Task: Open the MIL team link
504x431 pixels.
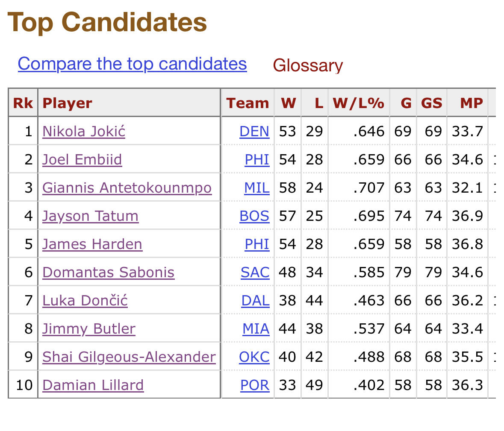Action: [257, 188]
